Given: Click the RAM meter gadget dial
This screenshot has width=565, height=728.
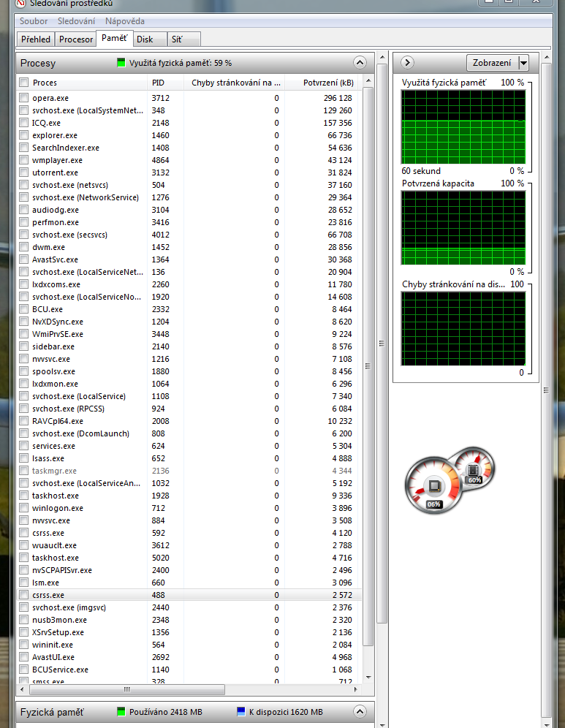Looking at the screenshot, I should coord(474,468).
